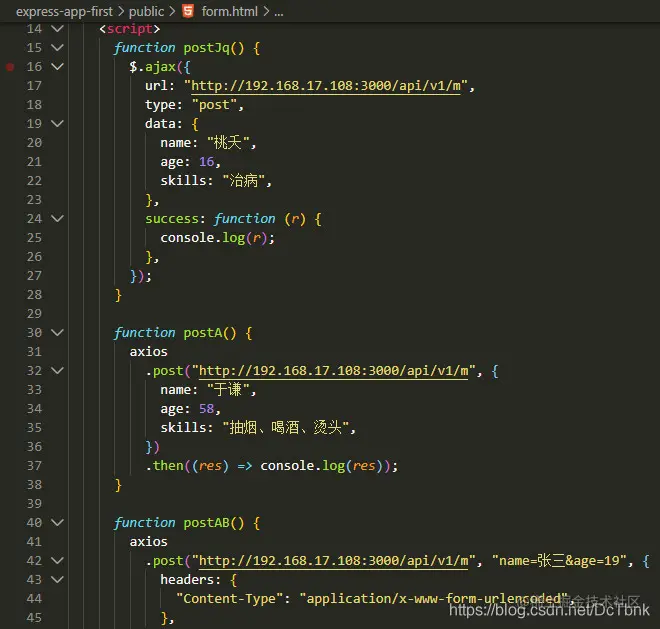Screen dimensions: 660x629
Task: Click the "data" key on line 19
Action: (x=160, y=124)
